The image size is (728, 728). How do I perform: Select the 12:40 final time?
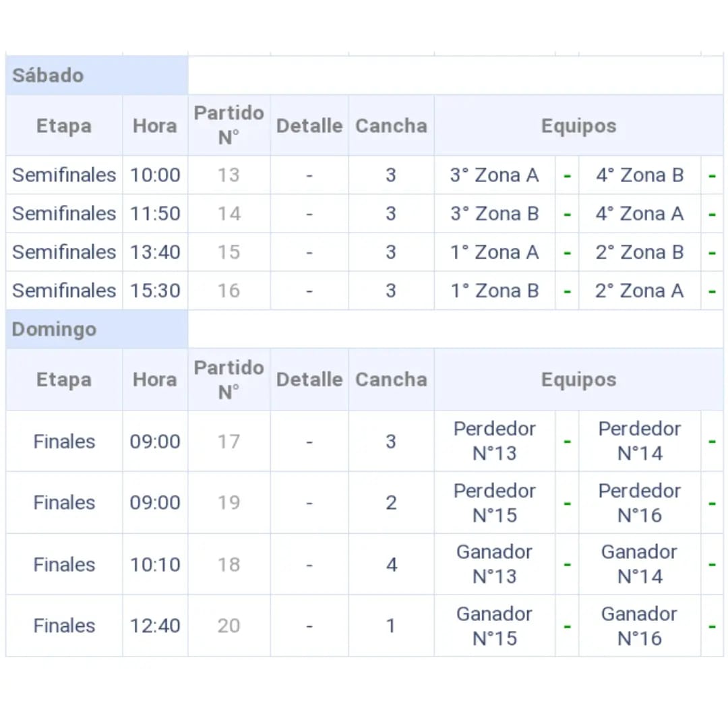click(155, 626)
